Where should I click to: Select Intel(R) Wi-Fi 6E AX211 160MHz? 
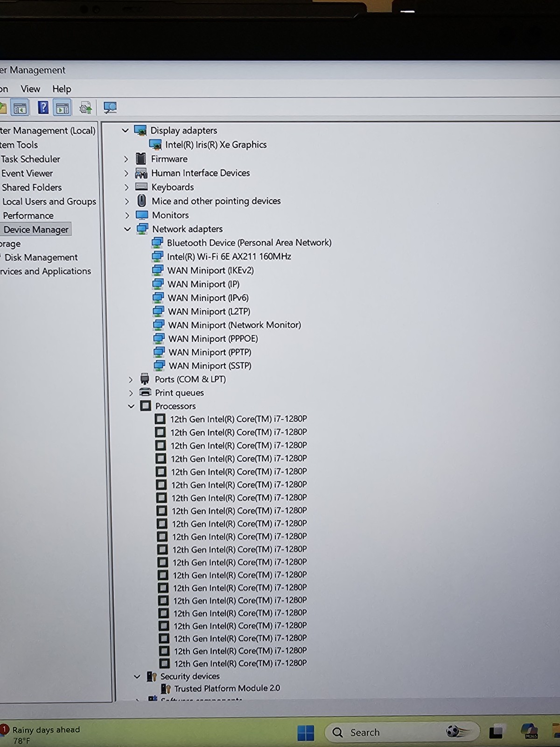pos(229,256)
